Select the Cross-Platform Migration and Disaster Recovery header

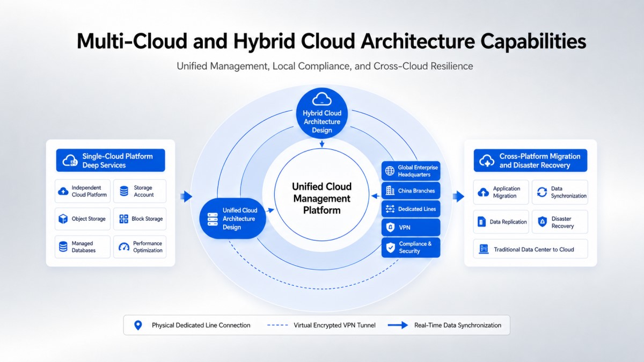click(x=530, y=160)
